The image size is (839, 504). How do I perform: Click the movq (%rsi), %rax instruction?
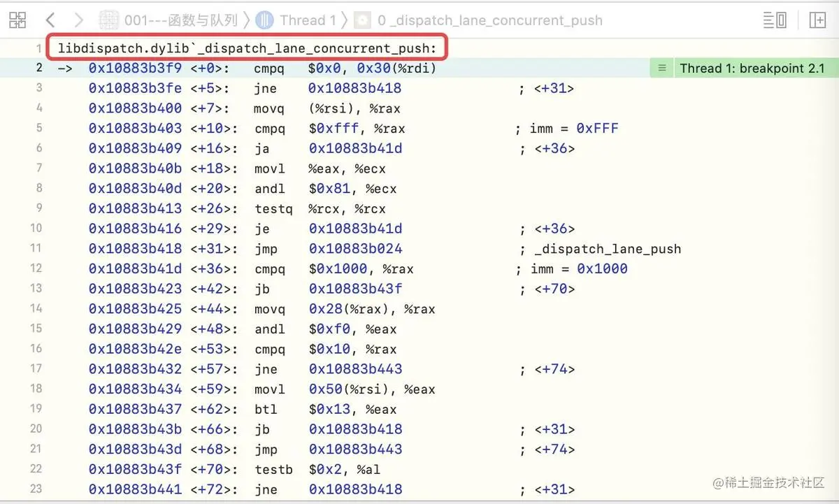pos(327,109)
